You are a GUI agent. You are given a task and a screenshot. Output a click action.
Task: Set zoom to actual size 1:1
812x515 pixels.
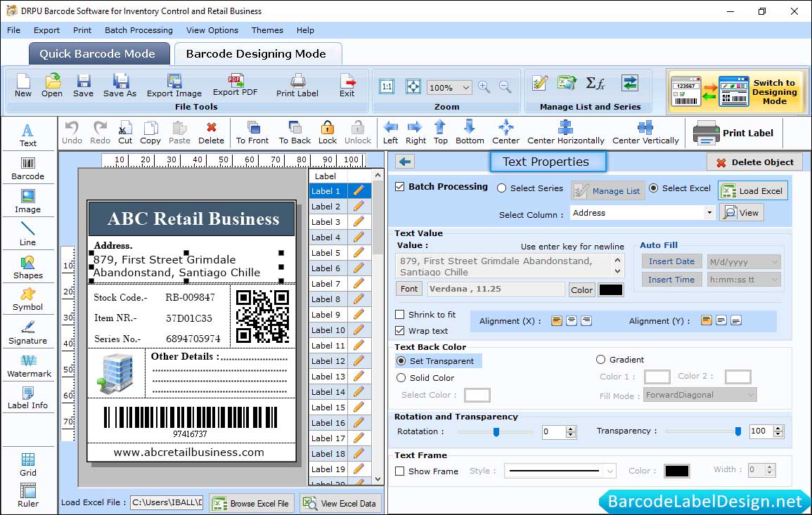pos(387,86)
